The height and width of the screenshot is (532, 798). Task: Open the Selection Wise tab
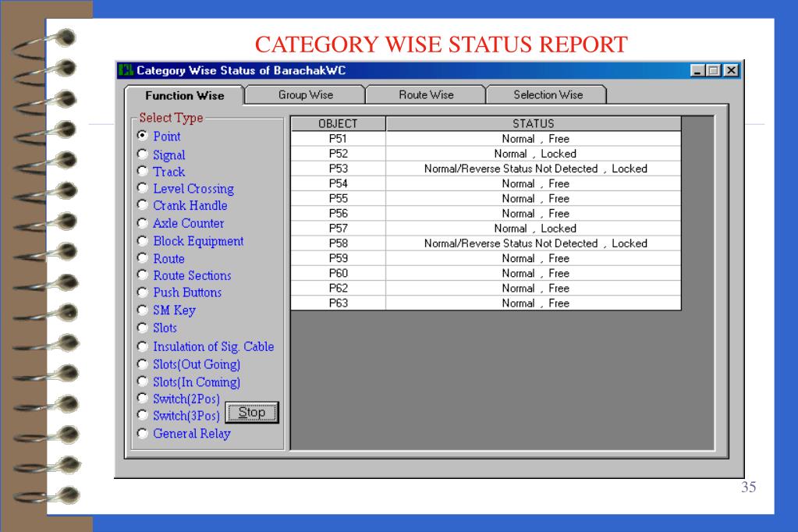coord(548,94)
